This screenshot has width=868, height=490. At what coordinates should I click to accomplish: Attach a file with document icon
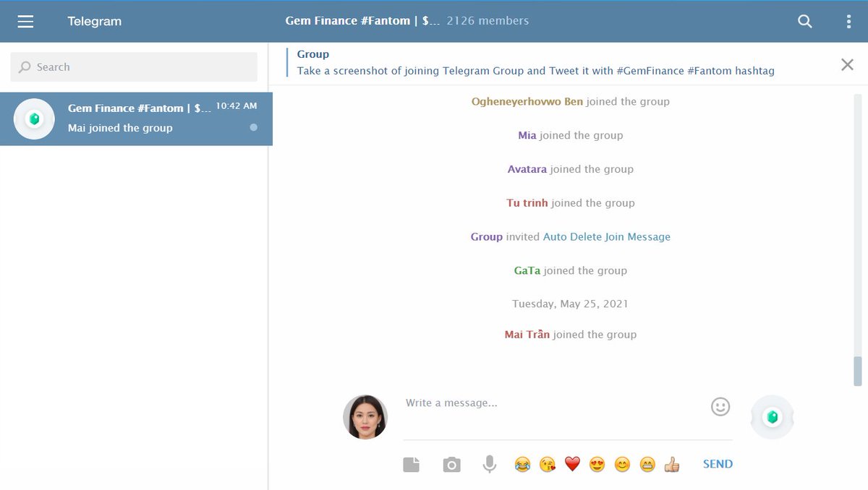[x=412, y=465]
